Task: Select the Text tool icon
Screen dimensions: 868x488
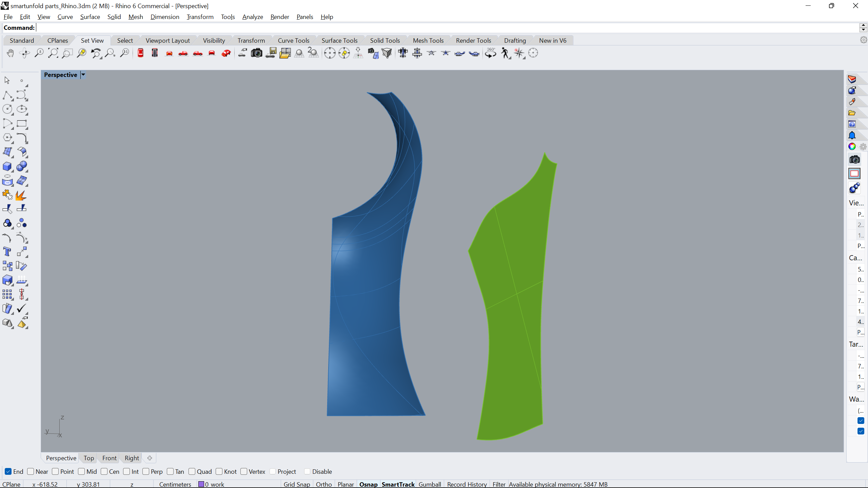Action: 7,252
